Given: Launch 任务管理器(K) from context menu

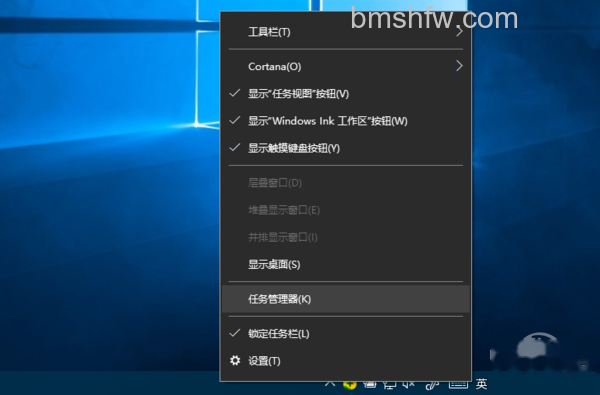Looking at the screenshot, I should 346,299.
